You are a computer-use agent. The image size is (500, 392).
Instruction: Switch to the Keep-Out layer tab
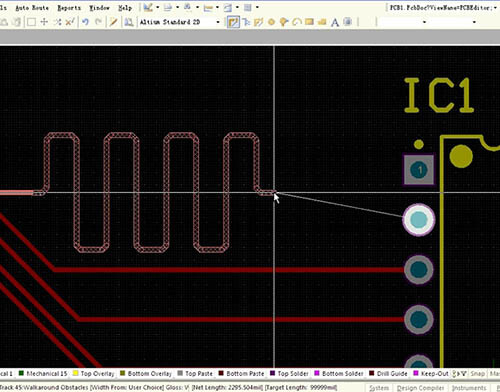click(x=431, y=374)
